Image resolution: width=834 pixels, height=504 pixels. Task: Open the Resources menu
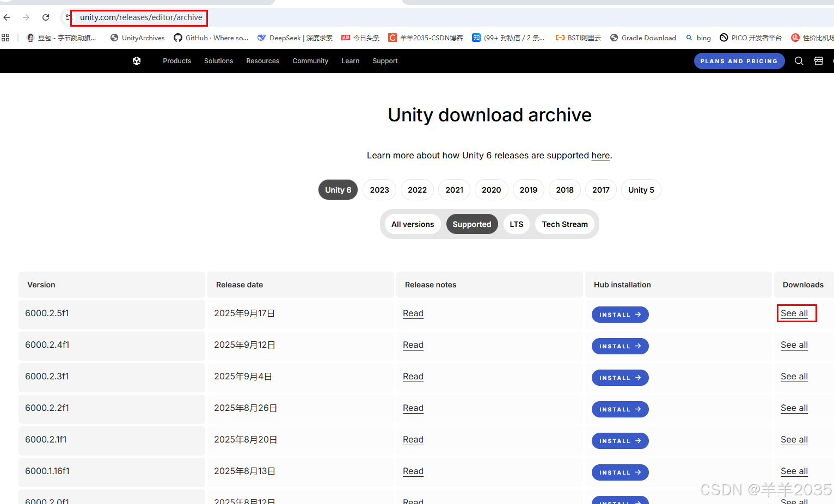click(x=262, y=61)
